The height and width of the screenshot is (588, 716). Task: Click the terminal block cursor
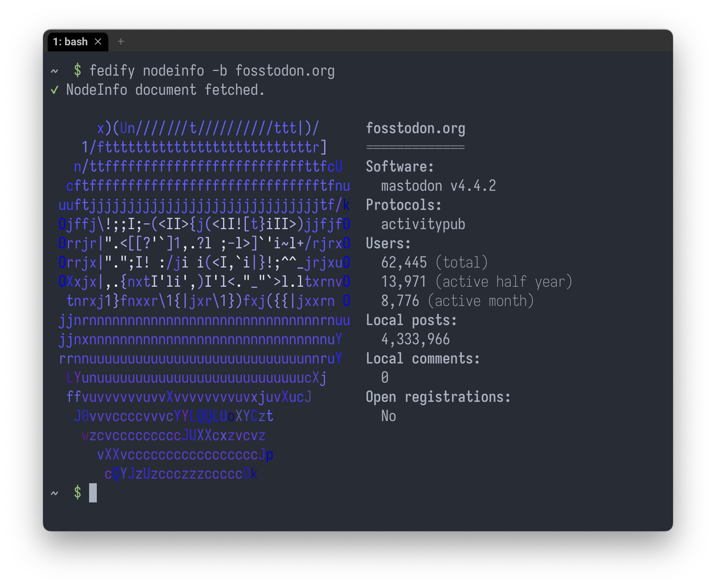[93, 493]
